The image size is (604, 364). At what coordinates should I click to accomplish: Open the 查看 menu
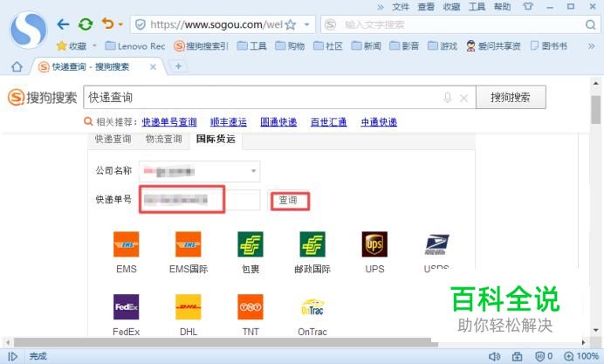tap(426, 7)
